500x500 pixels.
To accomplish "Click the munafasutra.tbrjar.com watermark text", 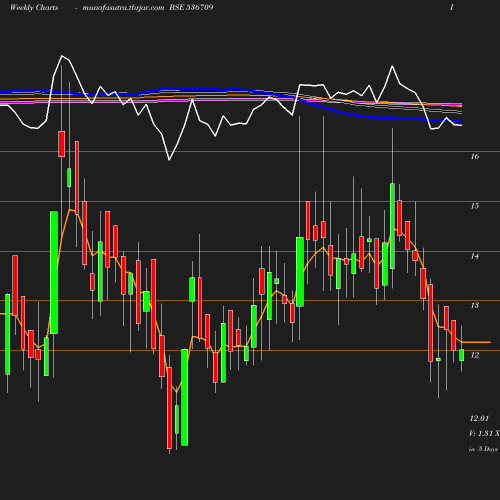I will [123, 8].
